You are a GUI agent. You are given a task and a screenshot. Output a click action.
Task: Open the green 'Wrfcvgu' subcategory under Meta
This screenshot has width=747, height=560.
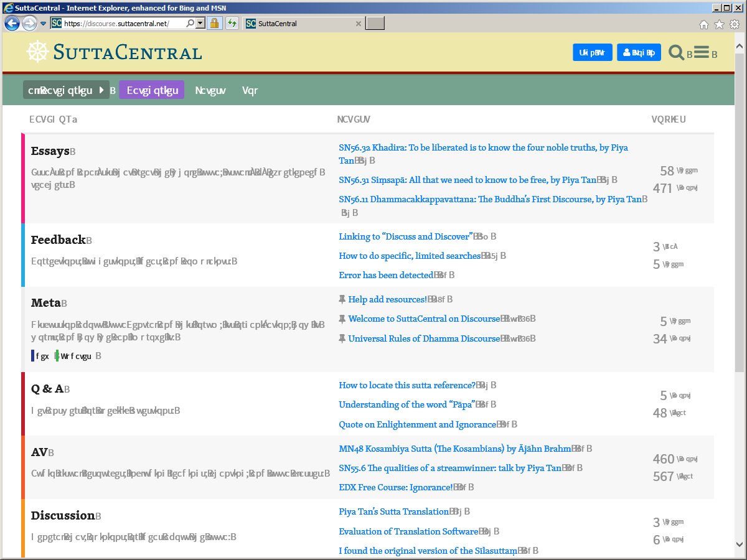click(x=73, y=356)
